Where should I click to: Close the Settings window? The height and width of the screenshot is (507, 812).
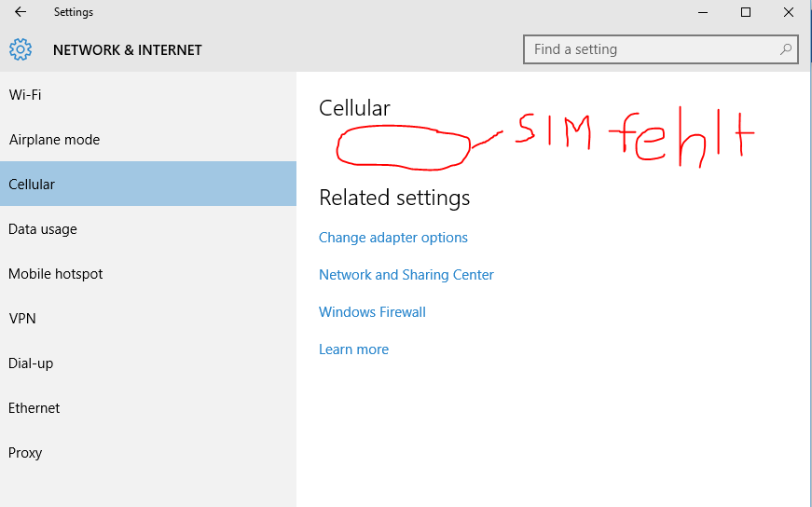click(x=788, y=12)
